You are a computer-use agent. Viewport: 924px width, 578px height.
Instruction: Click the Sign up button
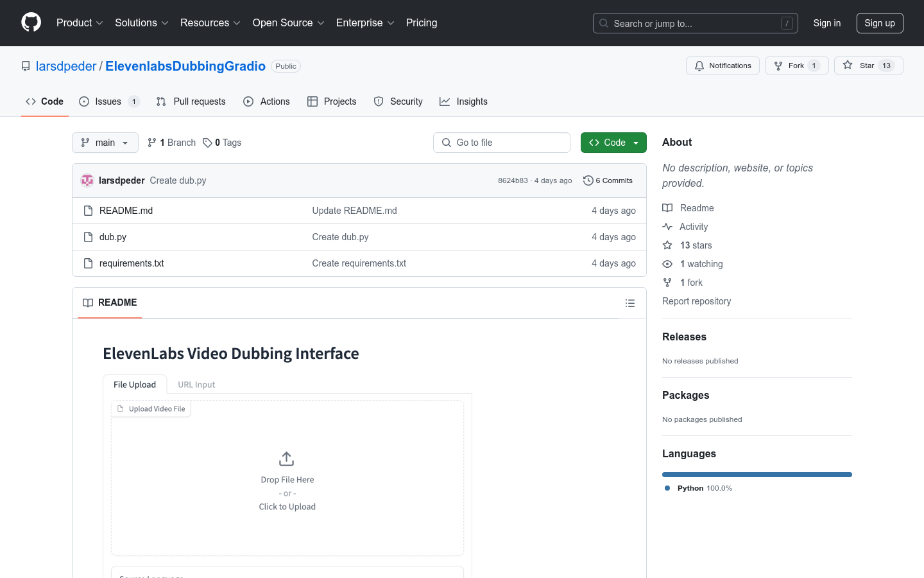tap(880, 23)
